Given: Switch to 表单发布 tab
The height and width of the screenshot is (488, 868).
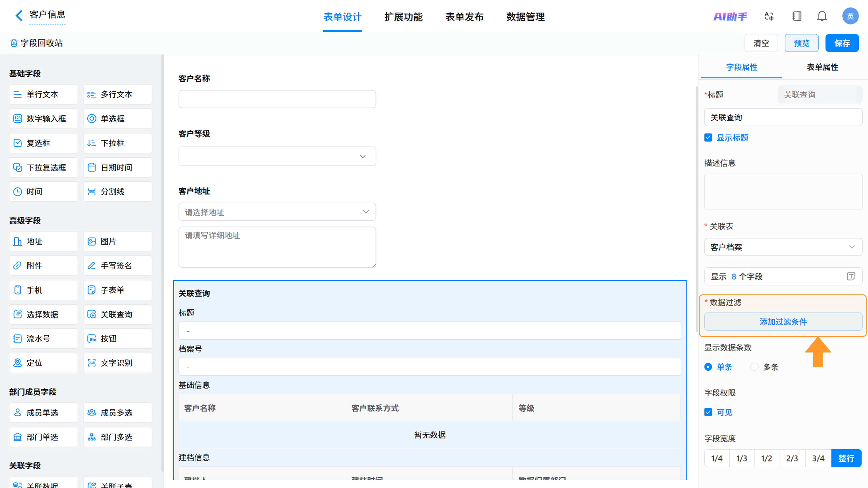Looking at the screenshot, I should (464, 17).
